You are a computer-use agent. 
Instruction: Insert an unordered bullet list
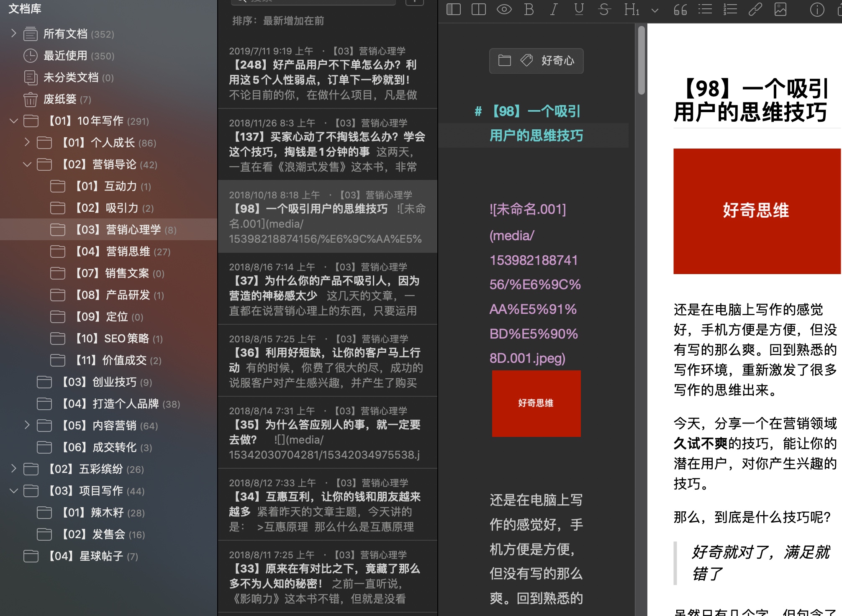705,9
